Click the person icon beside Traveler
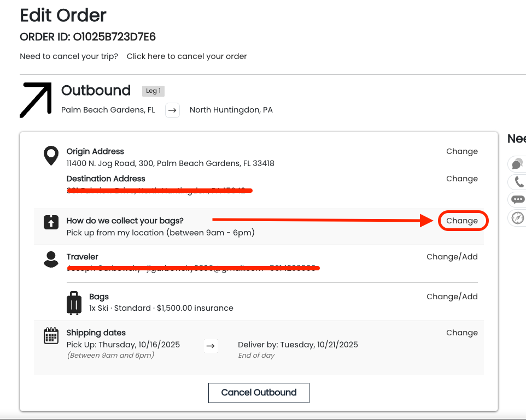 [51, 259]
